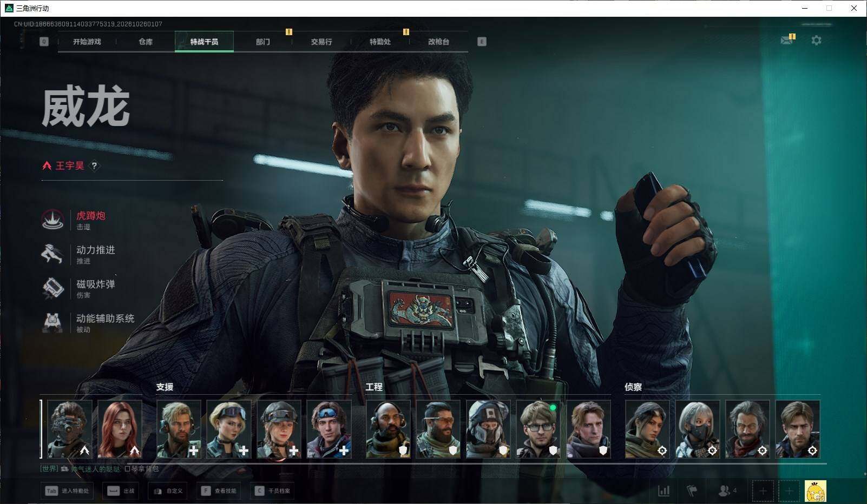The width and height of the screenshot is (867, 504).
Task: Open the 交易行 tab
Action: click(x=321, y=42)
